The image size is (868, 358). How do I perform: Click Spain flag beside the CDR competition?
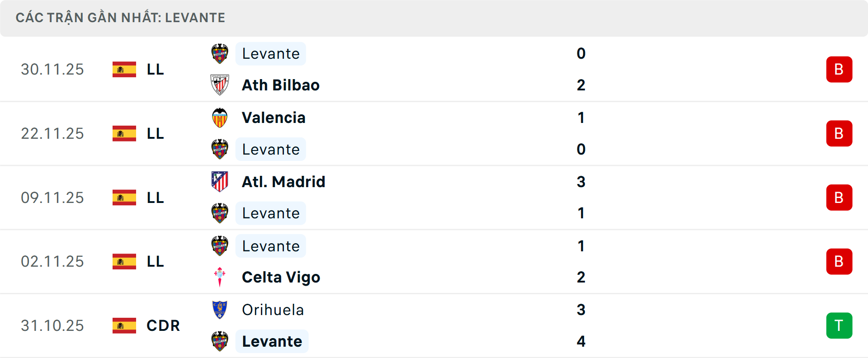[124, 325]
